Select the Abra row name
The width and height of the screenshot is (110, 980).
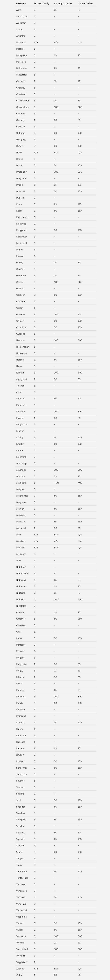[19, 10]
